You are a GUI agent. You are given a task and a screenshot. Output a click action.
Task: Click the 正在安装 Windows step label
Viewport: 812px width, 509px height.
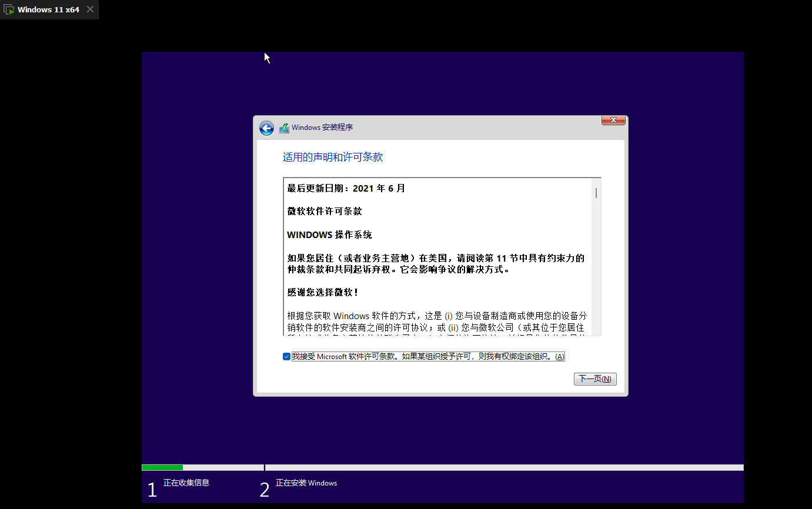306,483
